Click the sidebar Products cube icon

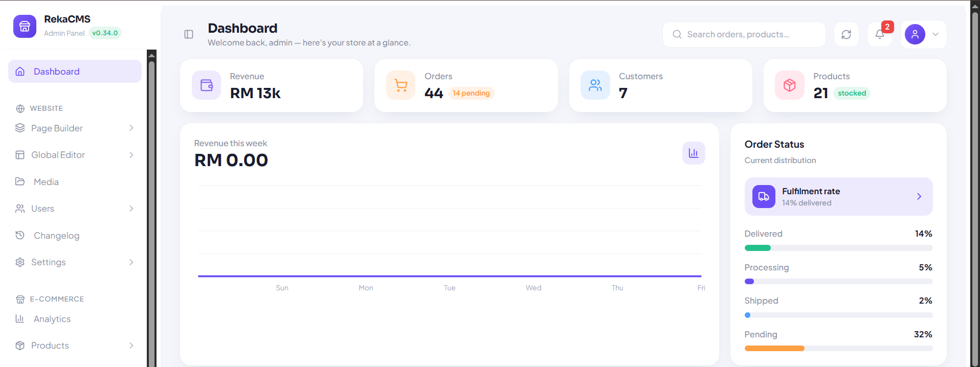pyautogui.click(x=20, y=346)
